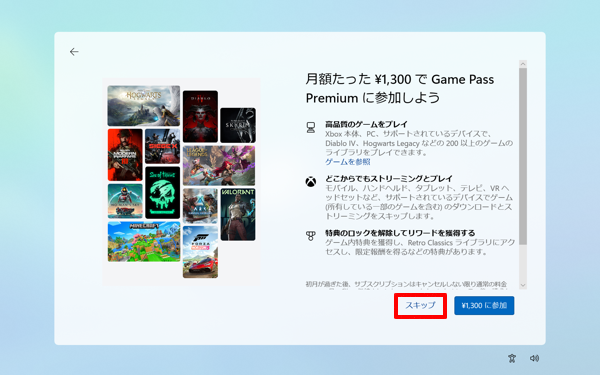Click the Diablo IV cover art

tap(200, 116)
